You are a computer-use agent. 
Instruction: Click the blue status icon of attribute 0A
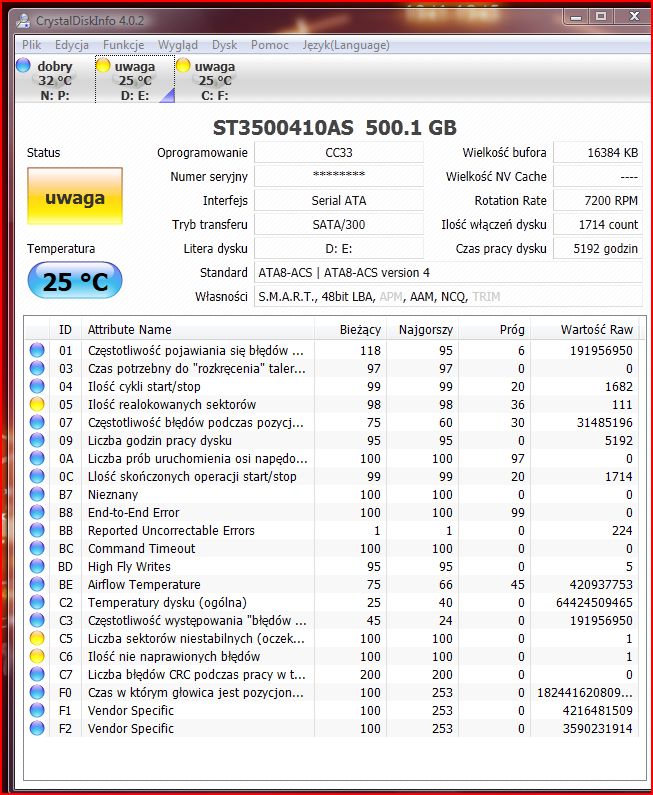pyautogui.click(x=37, y=458)
